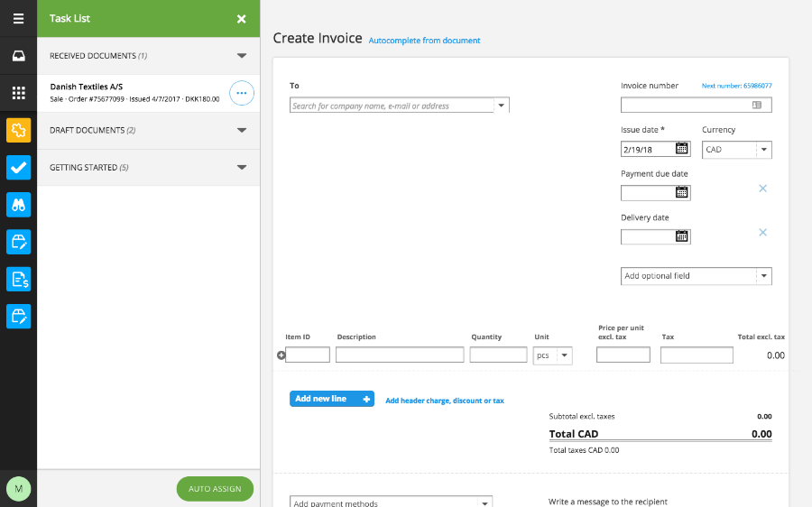Open the box with pencil app above invoice icon
This screenshot has width=812, height=507.
(19, 242)
